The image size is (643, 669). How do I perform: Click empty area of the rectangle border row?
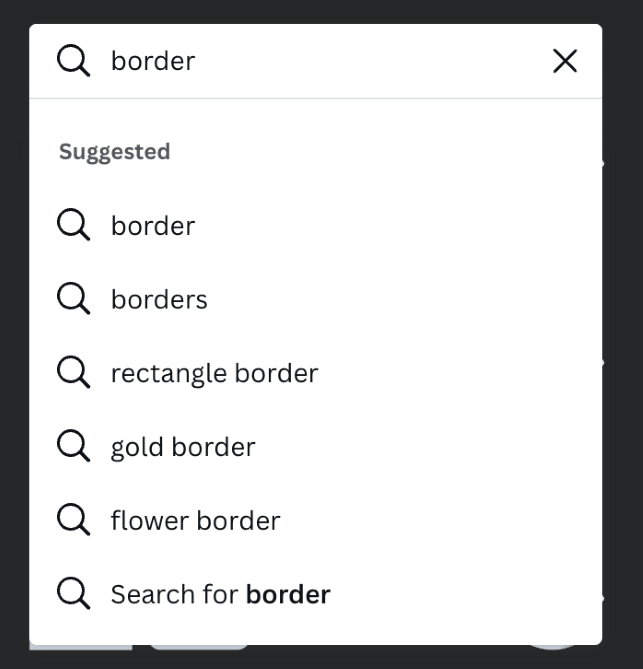457,372
